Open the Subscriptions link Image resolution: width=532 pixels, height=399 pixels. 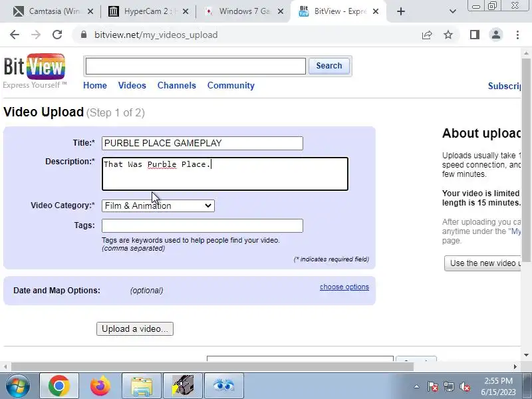504,86
